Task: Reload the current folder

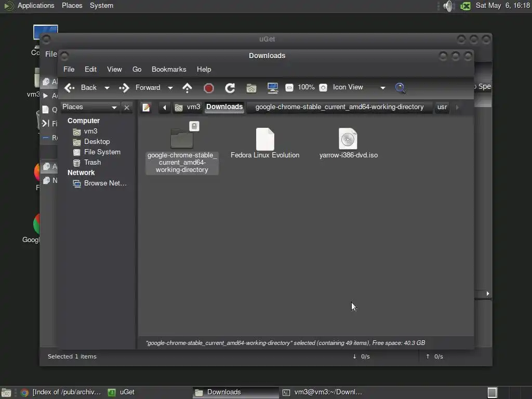Action: pyautogui.click(x=230, y=88)
